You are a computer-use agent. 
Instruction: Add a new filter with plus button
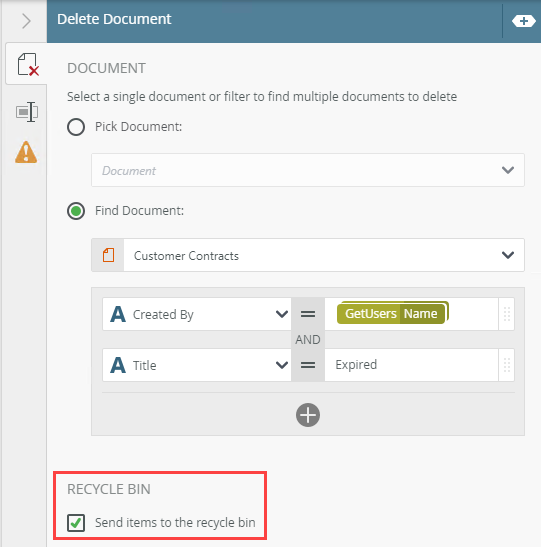point(308,415)
